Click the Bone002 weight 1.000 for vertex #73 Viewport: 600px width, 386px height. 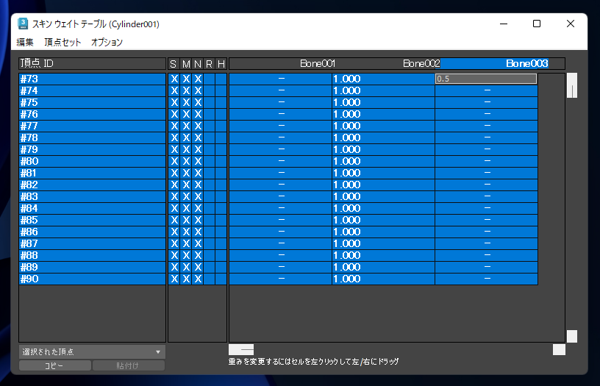(x=383, y=79)
